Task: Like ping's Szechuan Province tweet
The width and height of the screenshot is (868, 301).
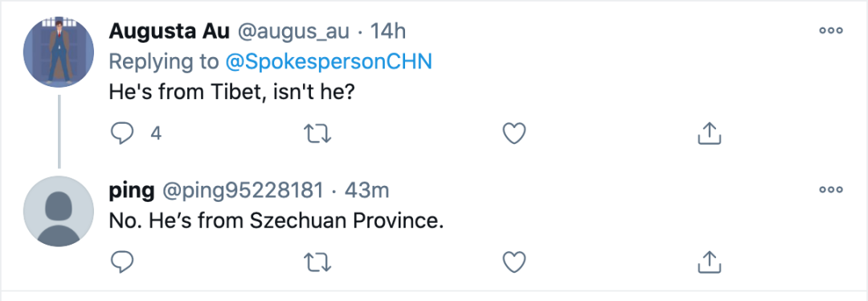Action: tap(514, 262)
